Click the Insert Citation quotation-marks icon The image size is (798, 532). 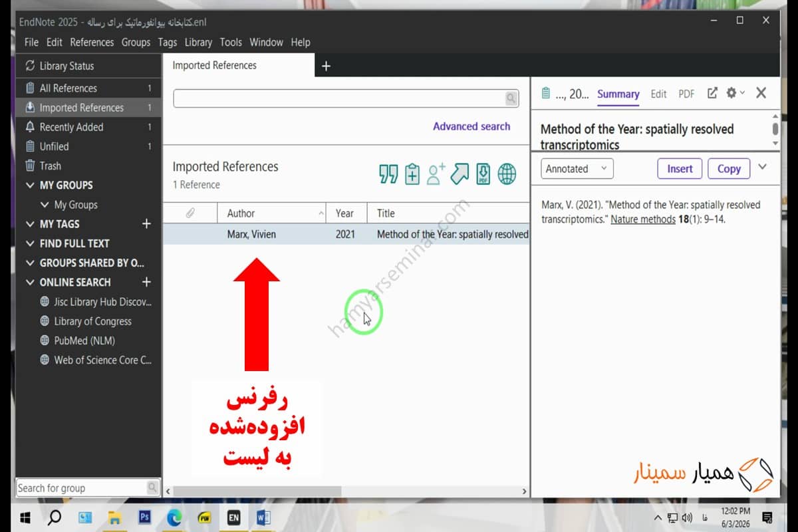coord(388,174)
